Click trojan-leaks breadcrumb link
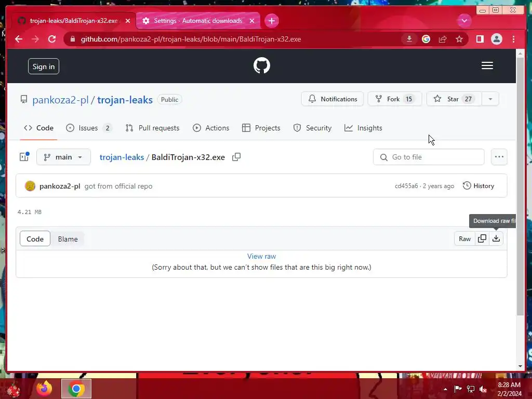This screenshot has width=532, height=399. tap(122, 157)
